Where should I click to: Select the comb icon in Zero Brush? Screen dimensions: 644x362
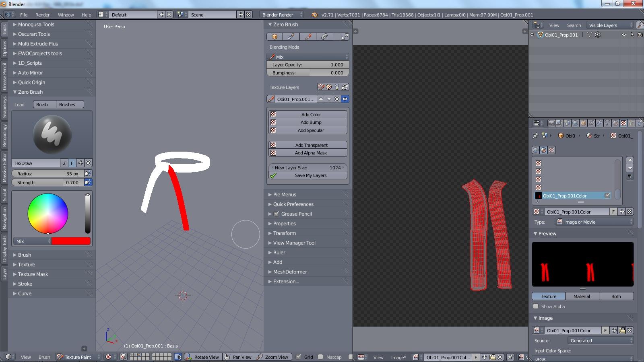tap(324, 37)
